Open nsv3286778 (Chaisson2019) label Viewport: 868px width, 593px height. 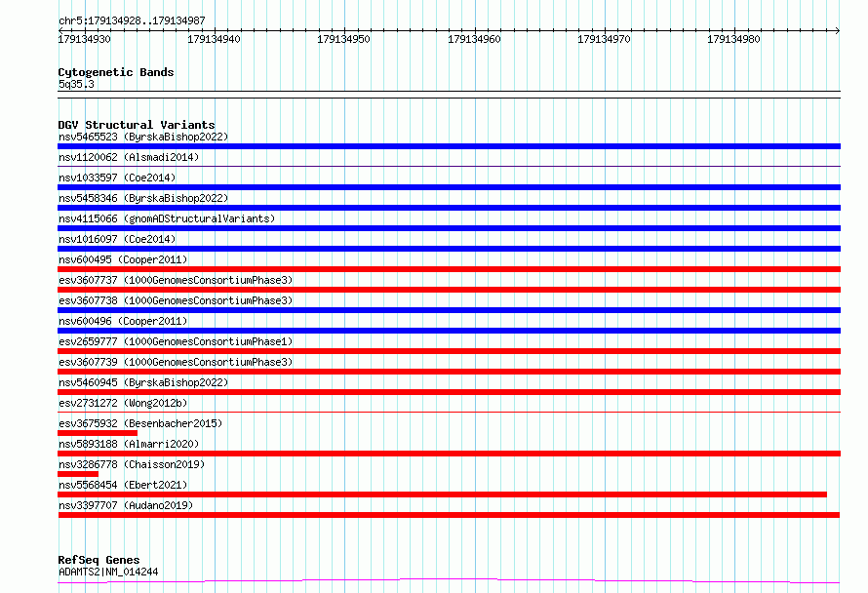click(x=132, y=464)
